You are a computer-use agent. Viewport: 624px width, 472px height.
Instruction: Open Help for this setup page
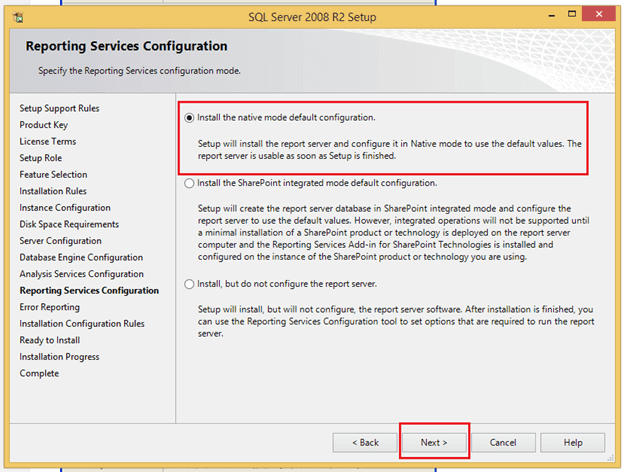(x=573, y=442)
